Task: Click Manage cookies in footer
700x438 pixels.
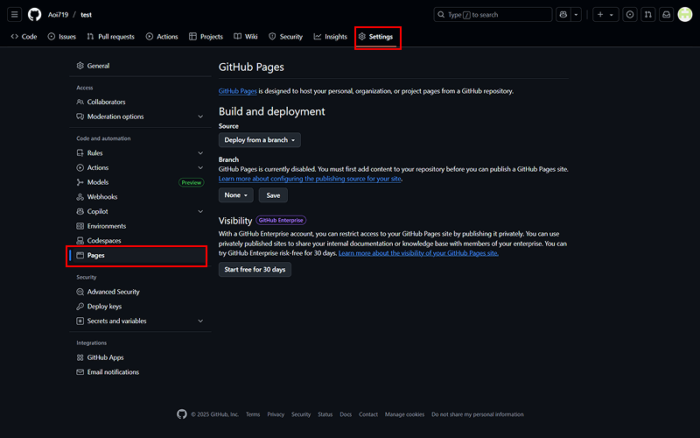Action: tap(404, 414)
